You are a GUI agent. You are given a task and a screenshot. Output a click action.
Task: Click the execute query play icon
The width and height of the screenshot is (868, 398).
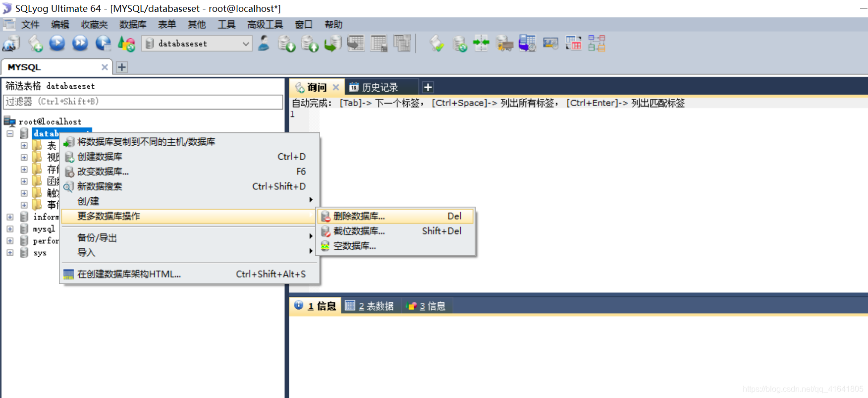[x=57, y=44]
